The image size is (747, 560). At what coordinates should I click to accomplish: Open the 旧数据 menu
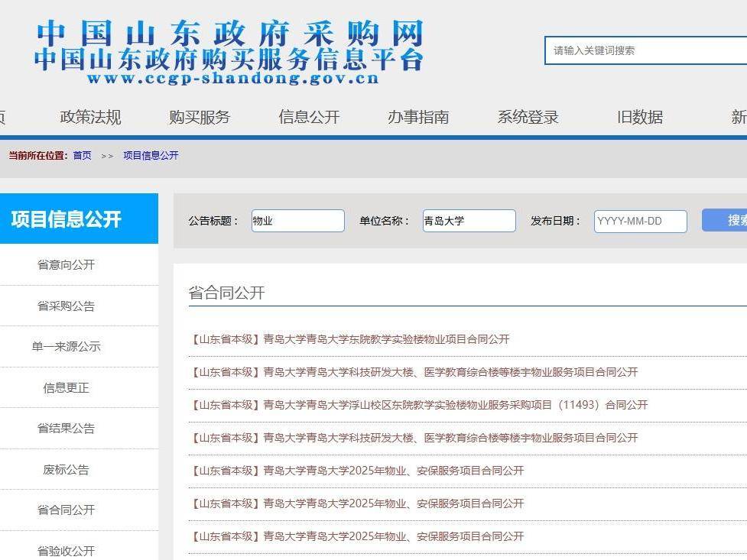click(x=640, y=117)
